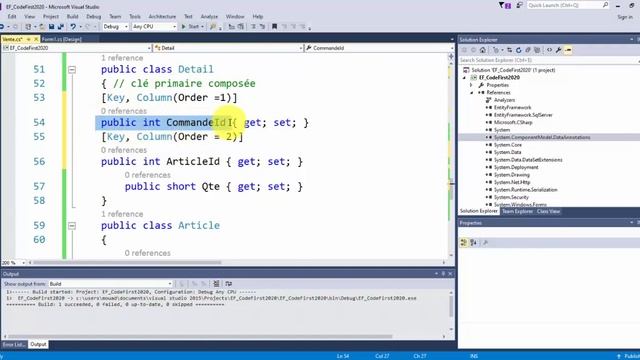Image resolution: width=640 pixels, height=360 pixels.
Task: Click Sync with Active Document icon
Action: (x=509, y=50)
